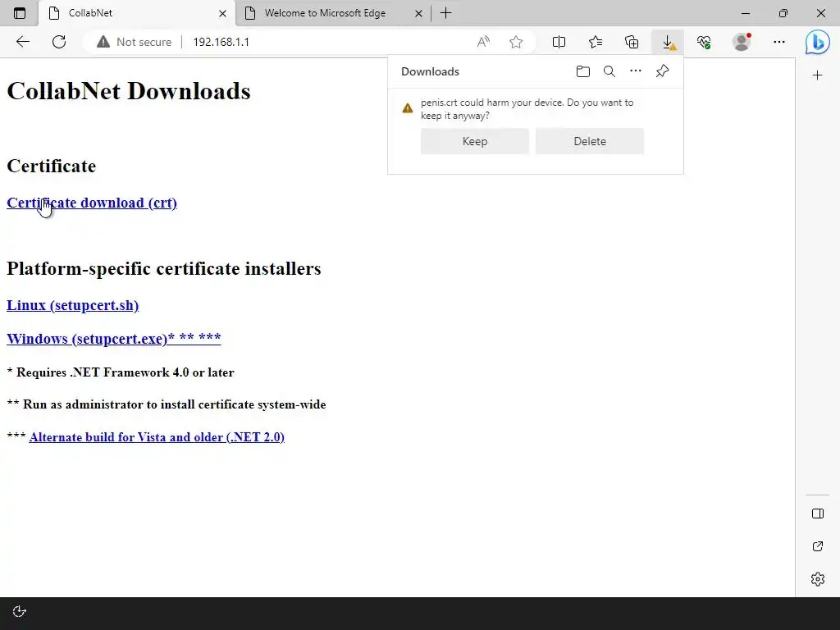Click the bottom-left taskbar refresh icon

[20, 612]
